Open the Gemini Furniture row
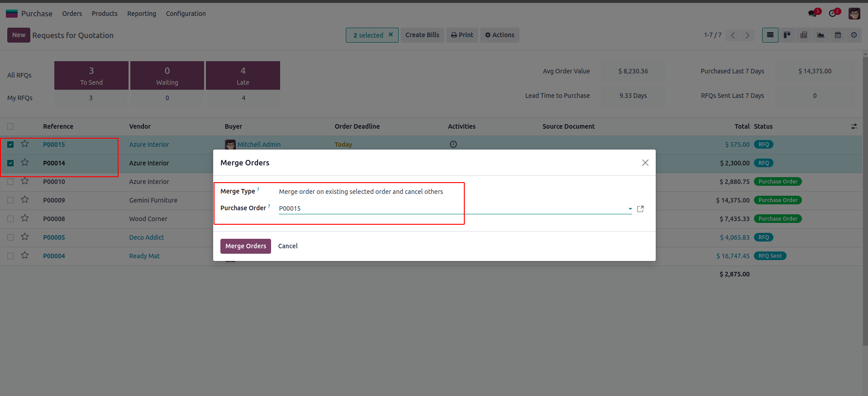Viewport: 868px width, 396px height. [153, 200]
